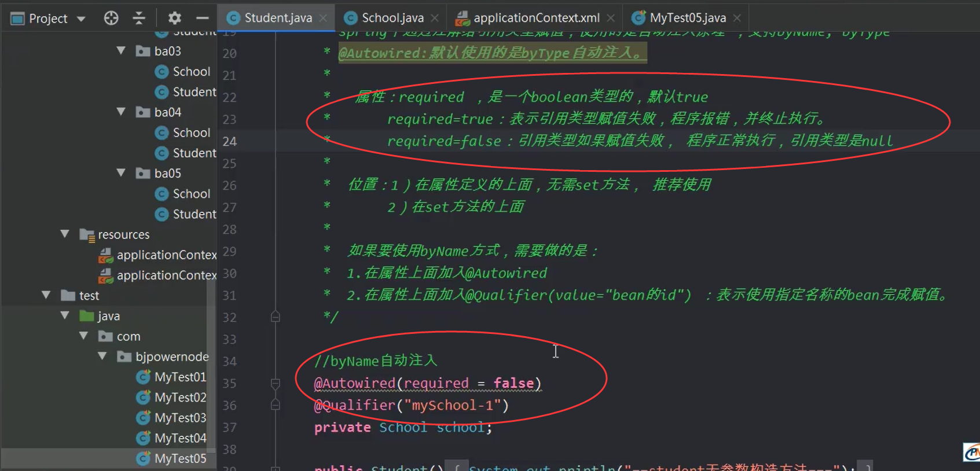
Task: Close the MyTest05.java tab
Action: click(737, 19)
